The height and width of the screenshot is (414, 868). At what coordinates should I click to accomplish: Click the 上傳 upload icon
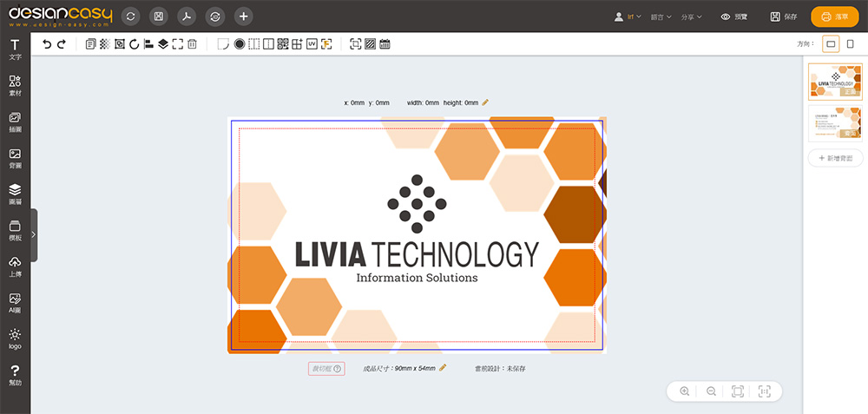(15, 266)
